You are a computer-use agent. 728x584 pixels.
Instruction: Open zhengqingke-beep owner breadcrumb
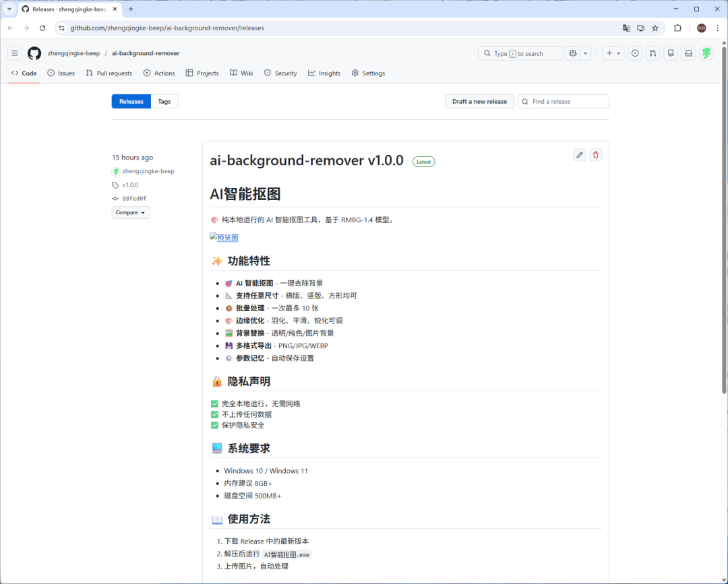[x=73, y=53]
